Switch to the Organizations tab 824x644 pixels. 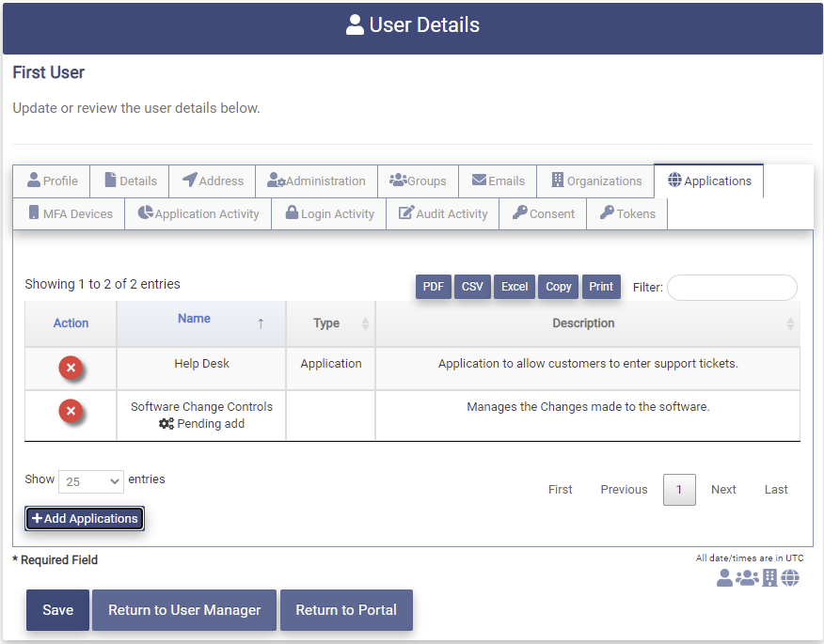595,181
